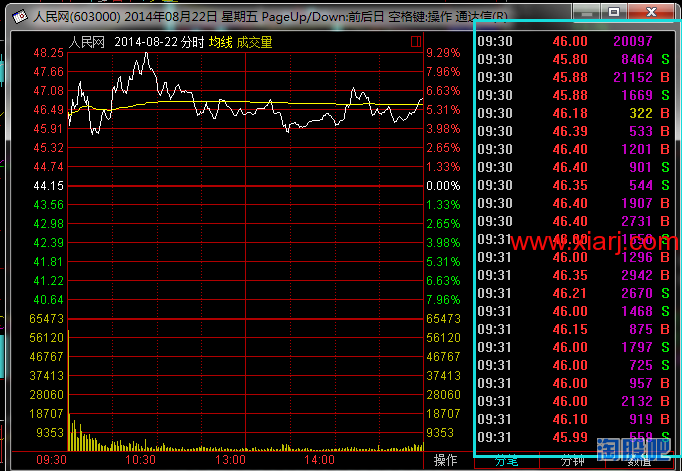
Task: Click the 人民网 label above the chart
Action: (87, 42)
